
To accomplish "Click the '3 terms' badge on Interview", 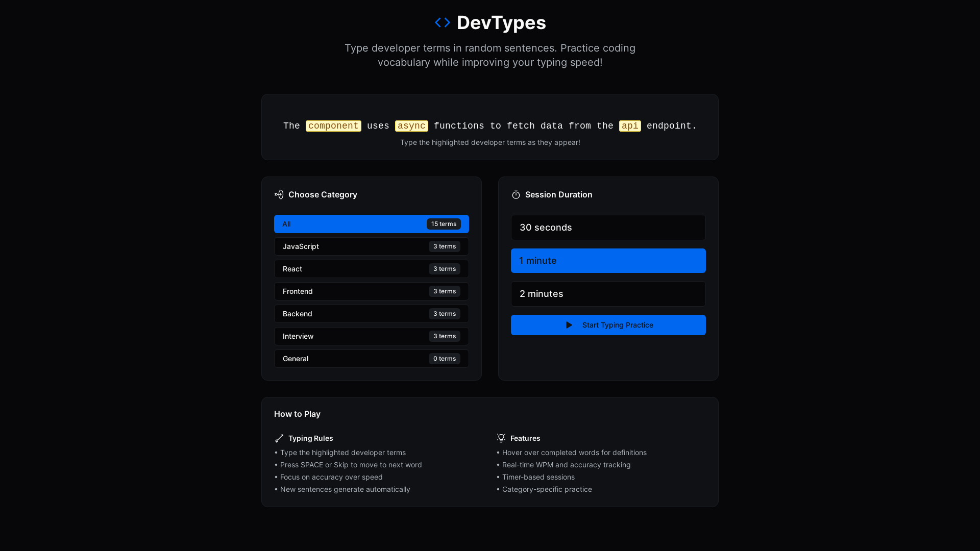I will point(445,336).
